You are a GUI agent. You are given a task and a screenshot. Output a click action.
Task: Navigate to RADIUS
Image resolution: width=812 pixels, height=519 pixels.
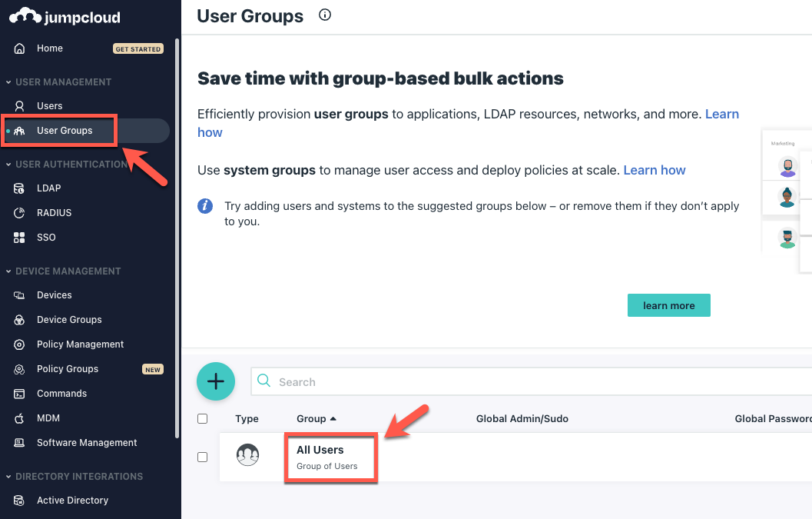pyautogui.click(x=55, y=212)
